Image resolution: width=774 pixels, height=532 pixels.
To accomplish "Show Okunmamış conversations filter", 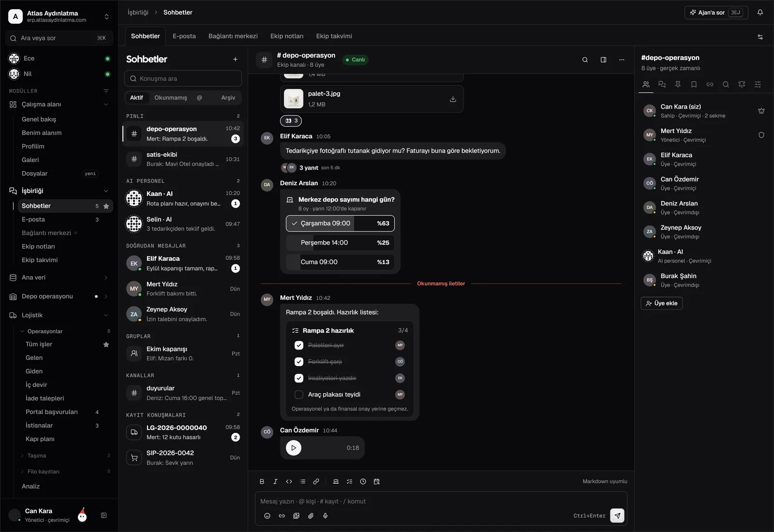I will pyautogui.click(x=171, y=98).
